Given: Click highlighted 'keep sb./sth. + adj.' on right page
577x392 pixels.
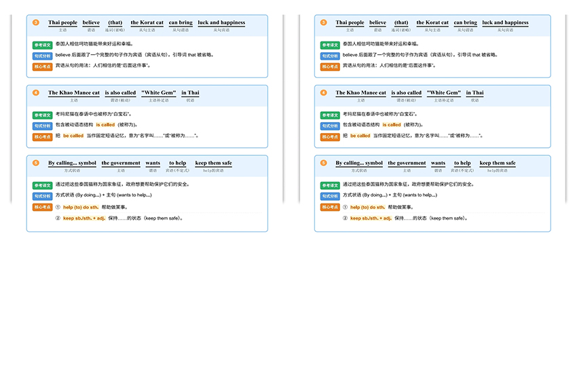Looking at the screenshot, I should (x=370, y=218).
